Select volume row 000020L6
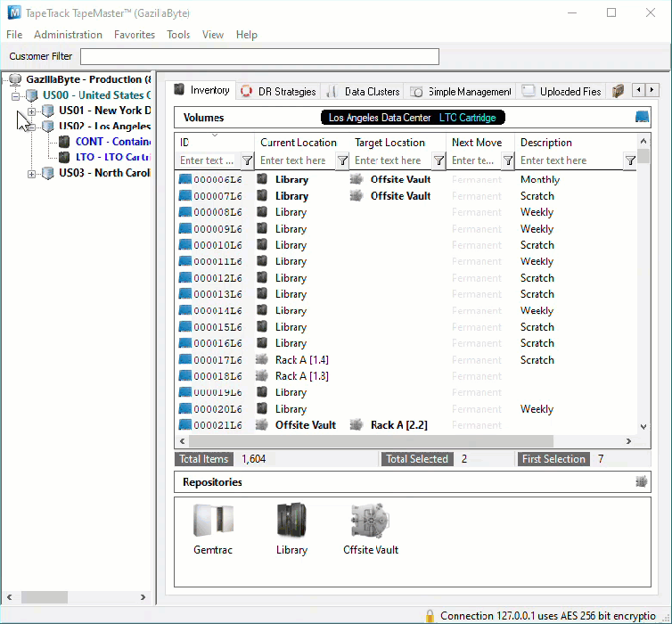This screenshot has width=672, height=624. coord(406,409)
